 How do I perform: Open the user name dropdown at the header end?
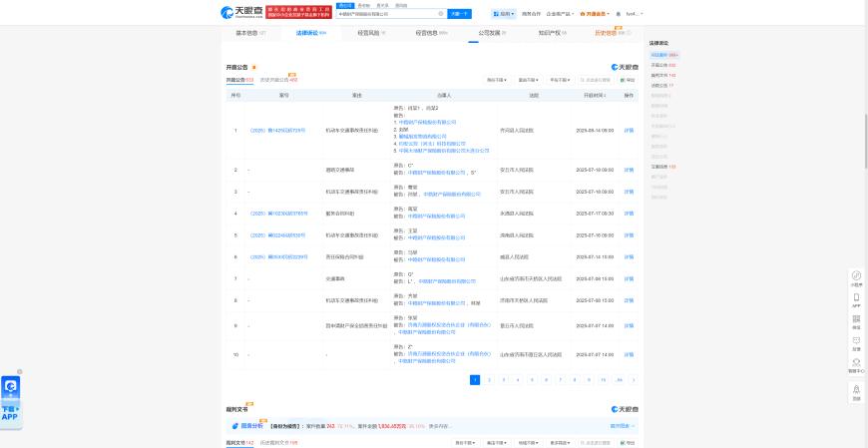(635, 14)
